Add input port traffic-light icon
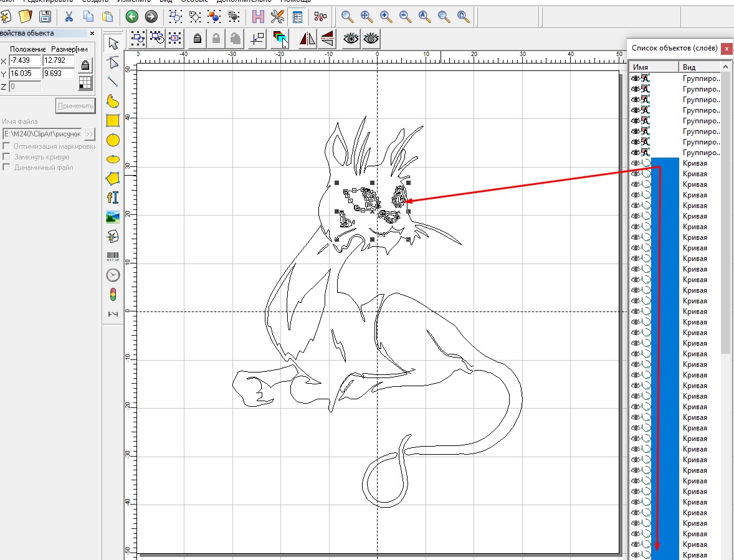The height and width of the screenshot is (560, 734). tap(113, 295)
